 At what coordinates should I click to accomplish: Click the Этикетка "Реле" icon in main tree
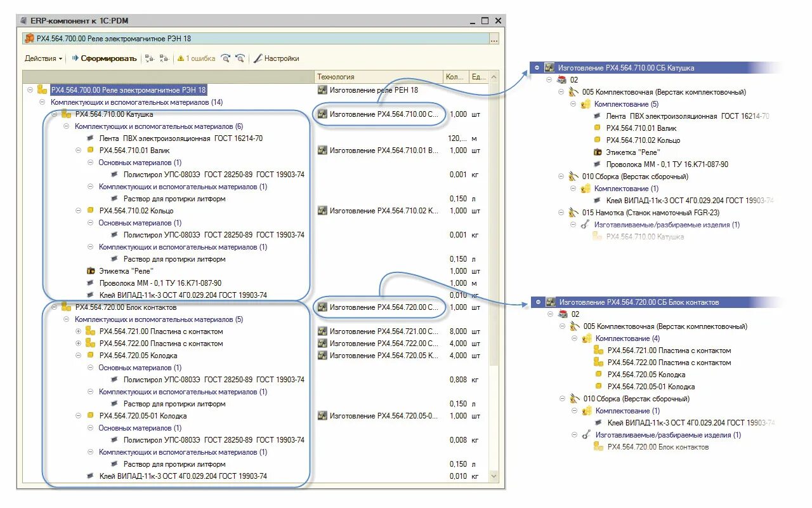pos(90,271)
